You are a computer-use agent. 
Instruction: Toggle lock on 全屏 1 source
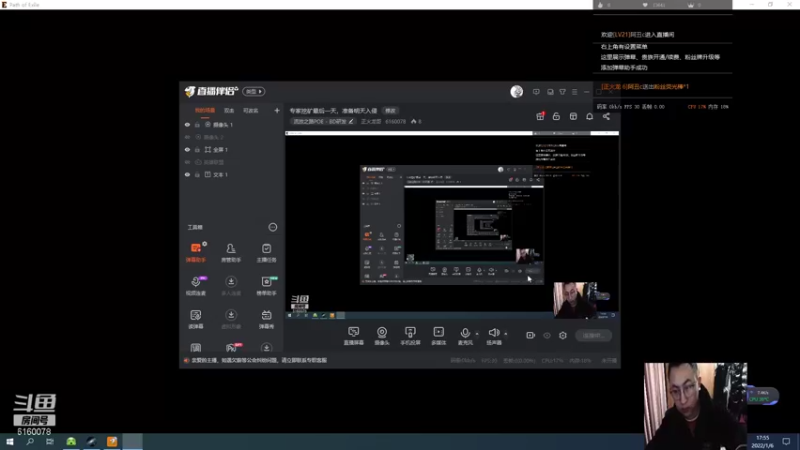tap(197, 149)
